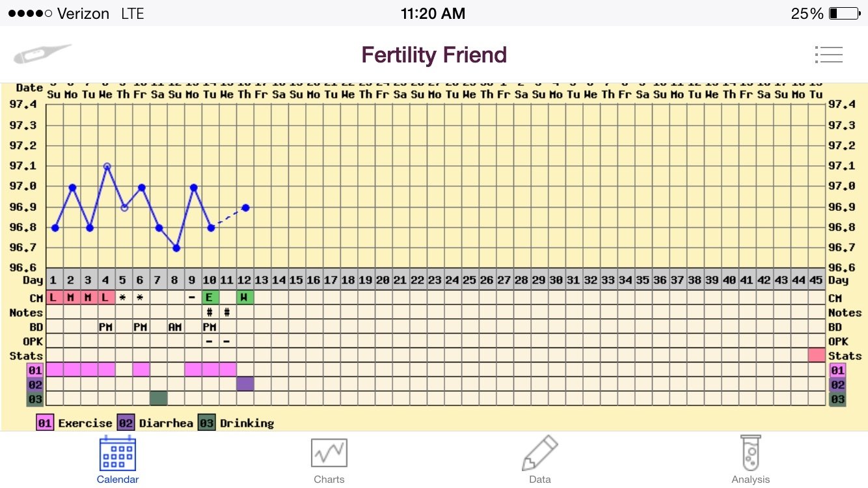Tap the negative OPK mark on day 10
The height and width of the screenshot is (488, 868).
(x=210, y=341)
